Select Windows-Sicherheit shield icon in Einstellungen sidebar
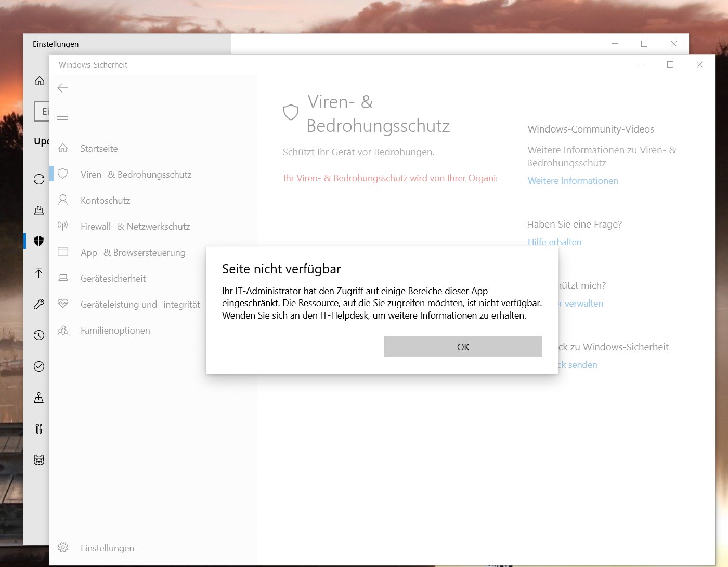Screen dimensions: 728x567 tap(39, 241)
